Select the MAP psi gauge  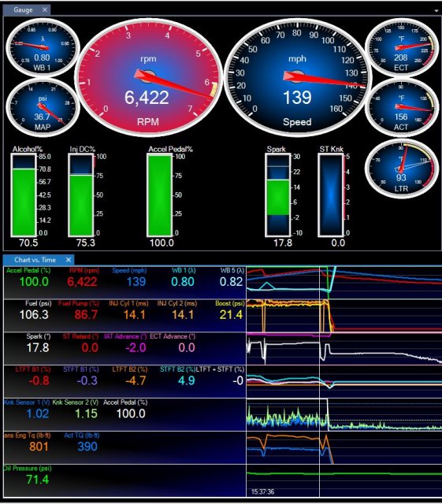pos(43,107)
